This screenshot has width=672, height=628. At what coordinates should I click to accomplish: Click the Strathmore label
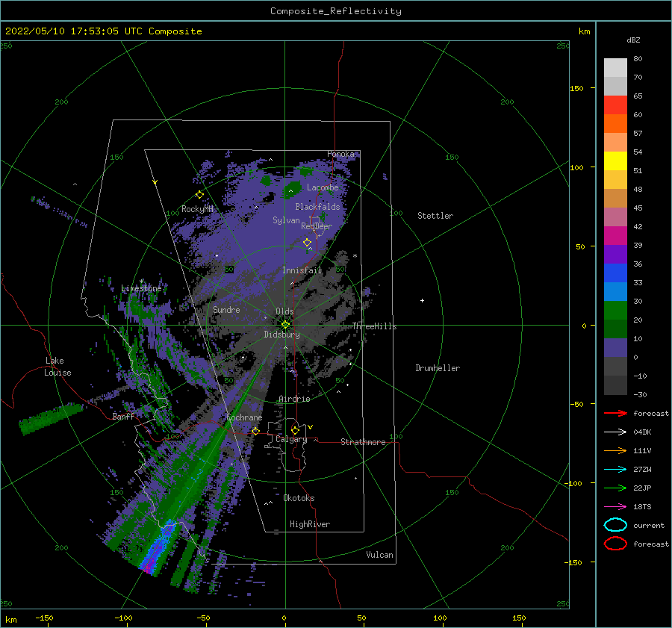click(x=363, y=442)
